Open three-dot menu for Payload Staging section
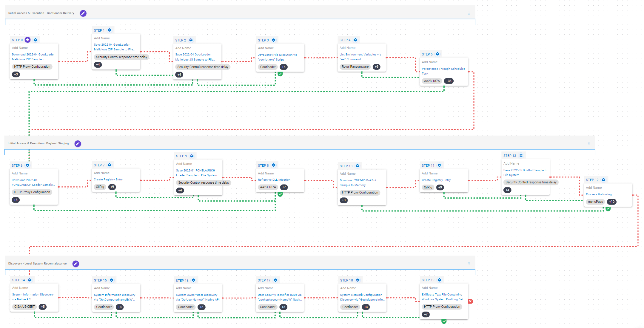This screenshot has height=328, width=644. (589, 143)
